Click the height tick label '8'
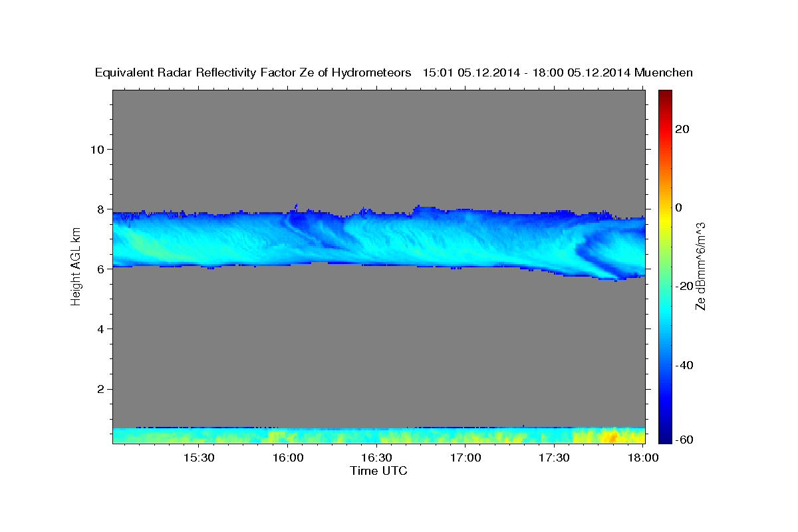Viewport: 798px width, 532px height. click(100, 209)
